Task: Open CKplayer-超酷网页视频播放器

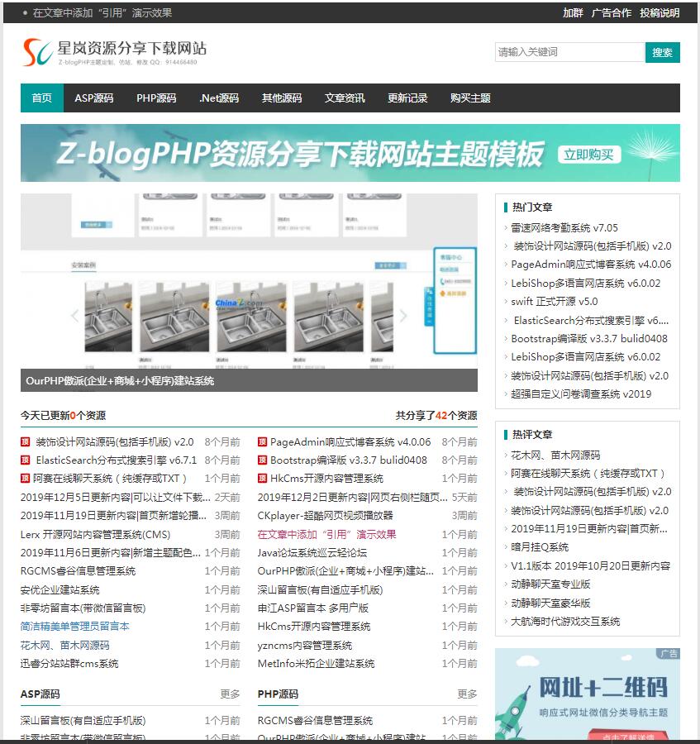Action: [x=326, y=515]
